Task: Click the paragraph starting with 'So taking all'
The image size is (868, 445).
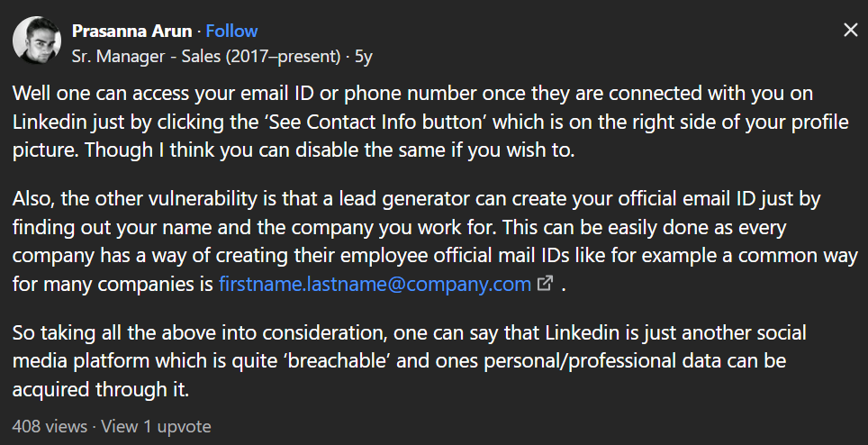Action: pos(409,360)
